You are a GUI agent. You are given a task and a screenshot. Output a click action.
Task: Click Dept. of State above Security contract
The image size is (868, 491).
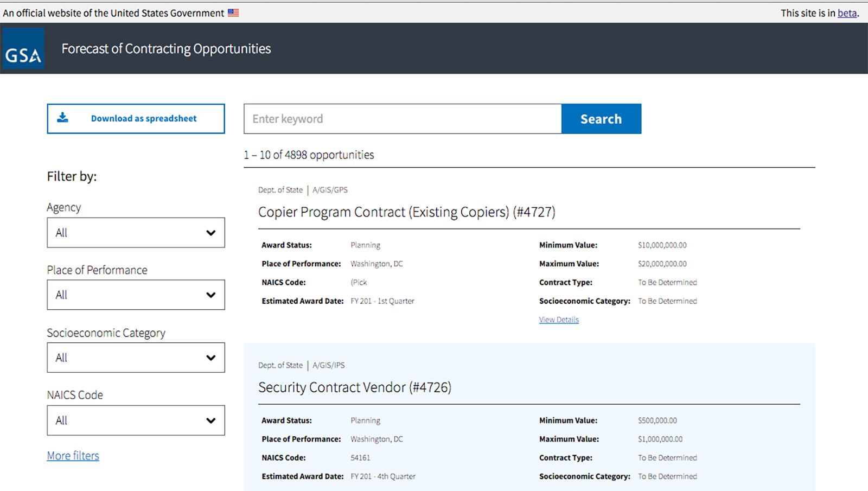click(280, 365)
